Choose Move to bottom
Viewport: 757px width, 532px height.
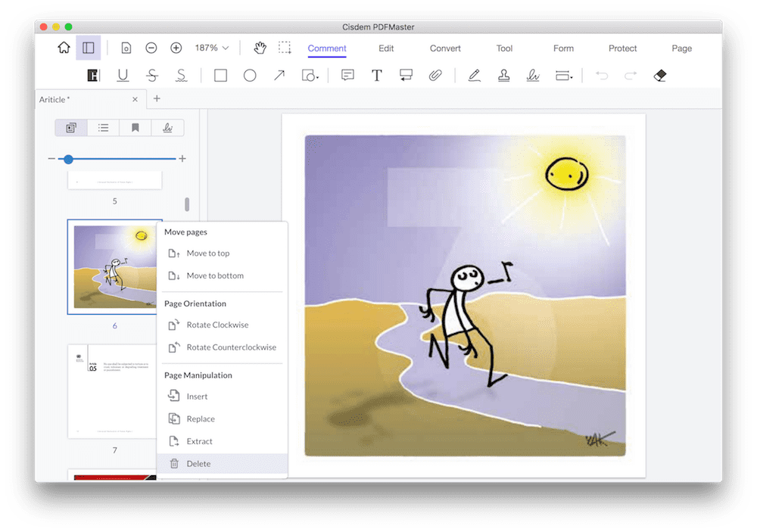point(222,275)
